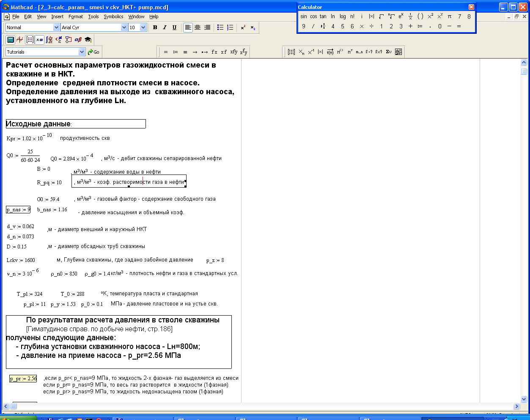Select the highlighted p_pr := 2.56 region
This screenshot has width=530, height=420.
[23, 379]
